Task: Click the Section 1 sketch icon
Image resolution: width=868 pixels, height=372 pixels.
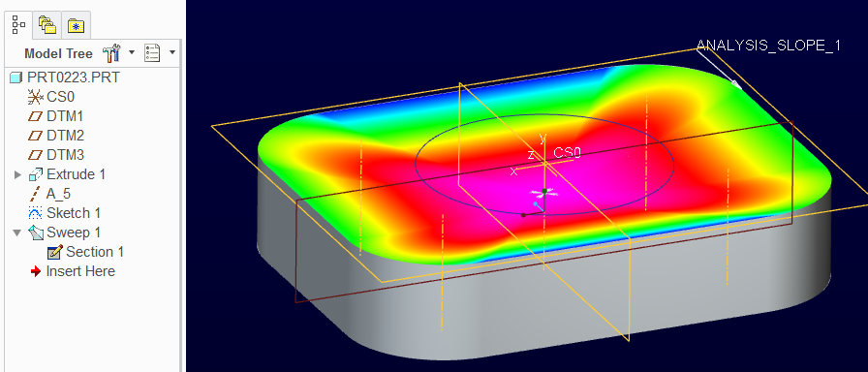Action: tap(55, 253)
